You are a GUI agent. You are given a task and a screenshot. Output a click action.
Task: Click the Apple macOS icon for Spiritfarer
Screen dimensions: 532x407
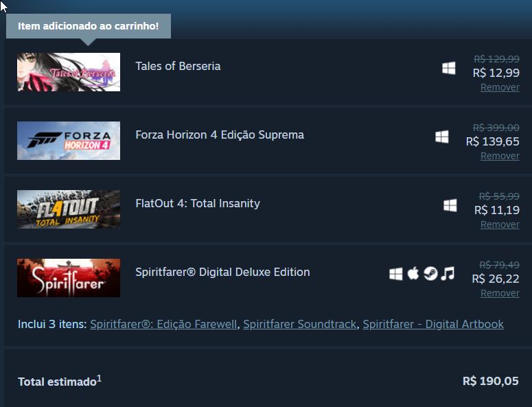click(x=413, y=274)
